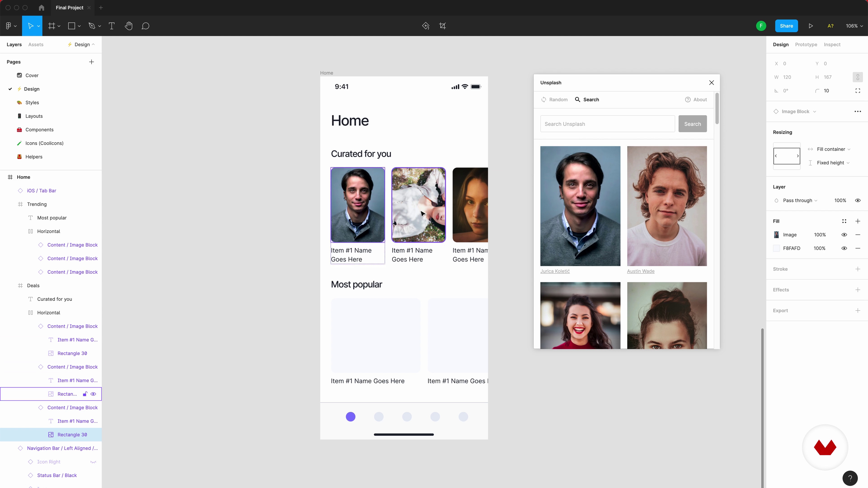
Task: Switch to the Prototype tab
Action: (x=806, y=45)
